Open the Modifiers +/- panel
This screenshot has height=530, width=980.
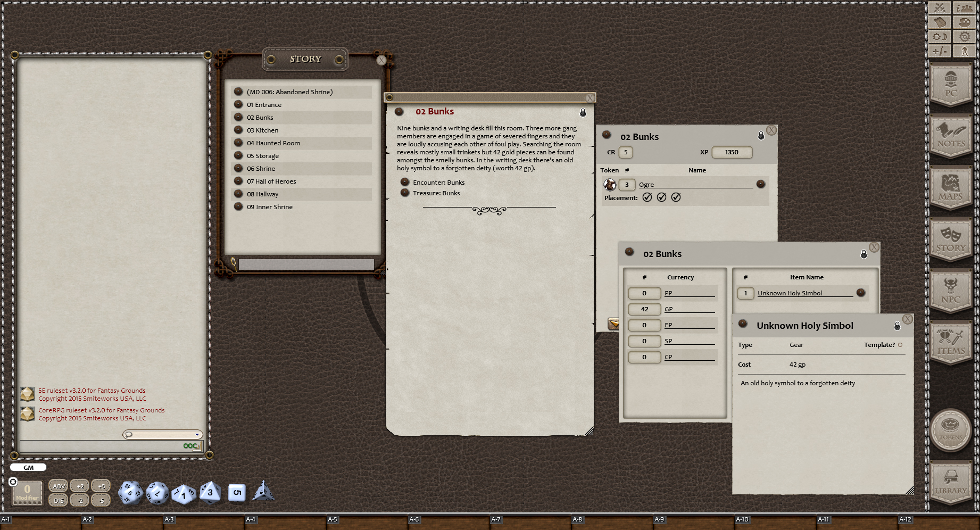tap(939, 51)
